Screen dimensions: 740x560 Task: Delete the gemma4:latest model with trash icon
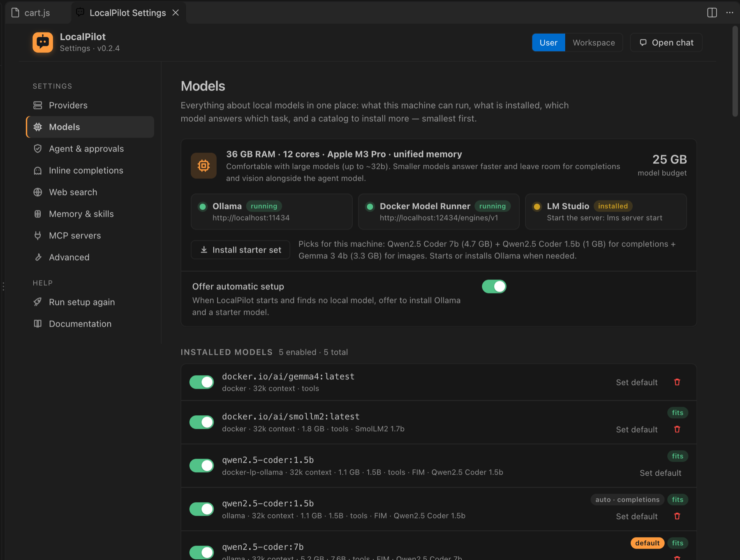677,382
